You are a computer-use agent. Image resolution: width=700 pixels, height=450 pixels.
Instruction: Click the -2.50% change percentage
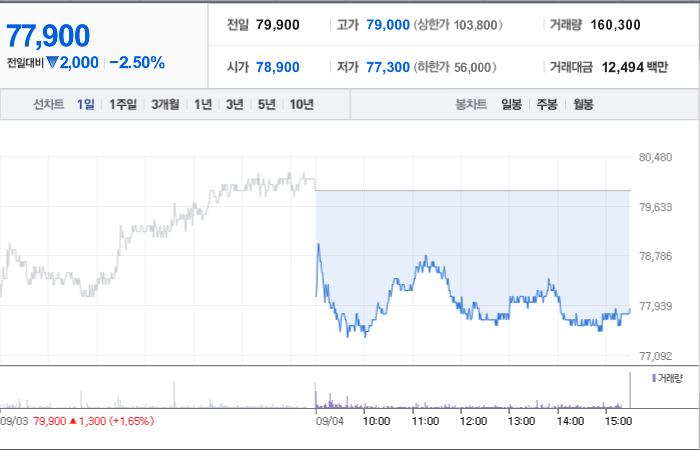[137, 63]
